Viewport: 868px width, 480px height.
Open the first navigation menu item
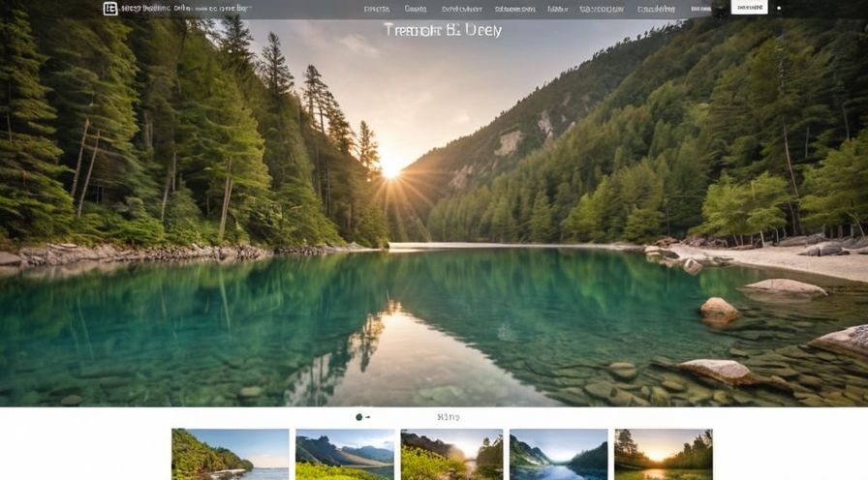coord(377,9)
